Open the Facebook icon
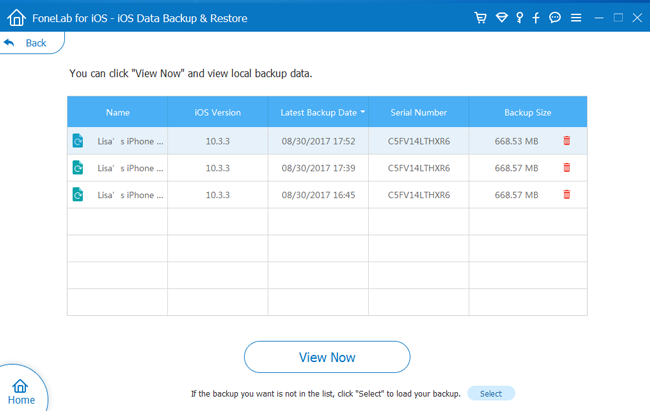This screenshot has height=411, width=650. coord(536,18)
